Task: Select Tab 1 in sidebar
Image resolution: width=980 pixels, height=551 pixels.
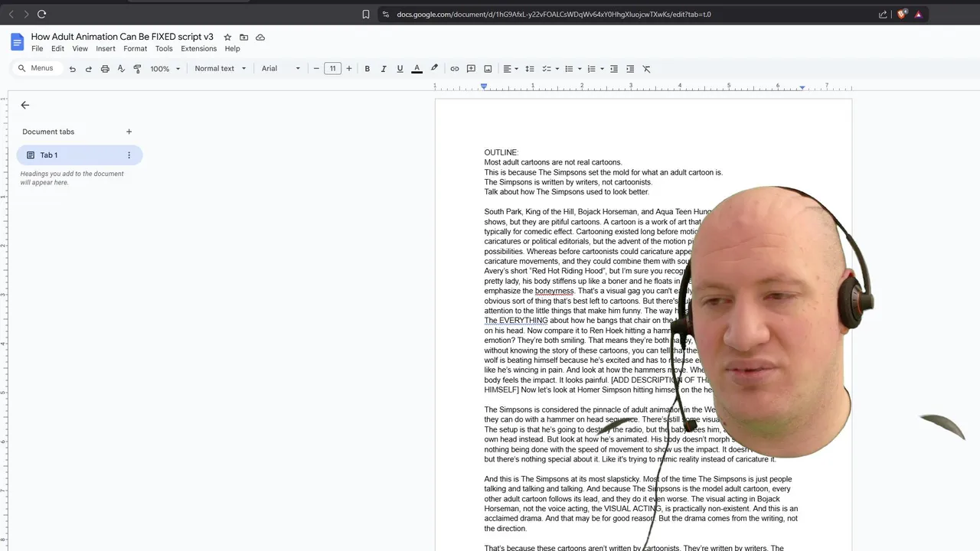Action: [79, 155]
